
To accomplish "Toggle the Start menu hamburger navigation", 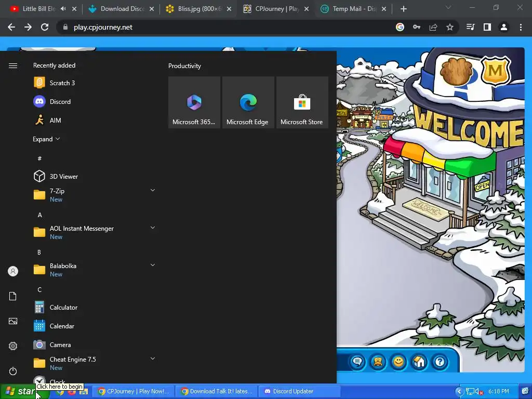I will (x=13, y=65).
